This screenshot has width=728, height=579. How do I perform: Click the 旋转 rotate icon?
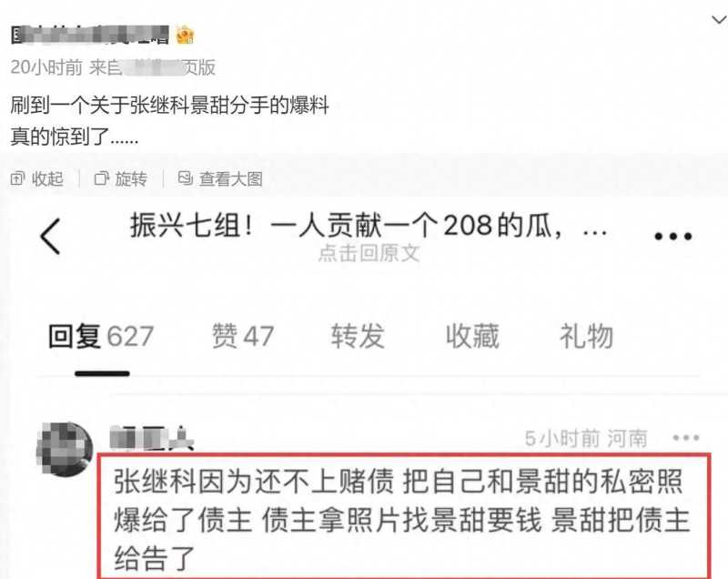101,178
